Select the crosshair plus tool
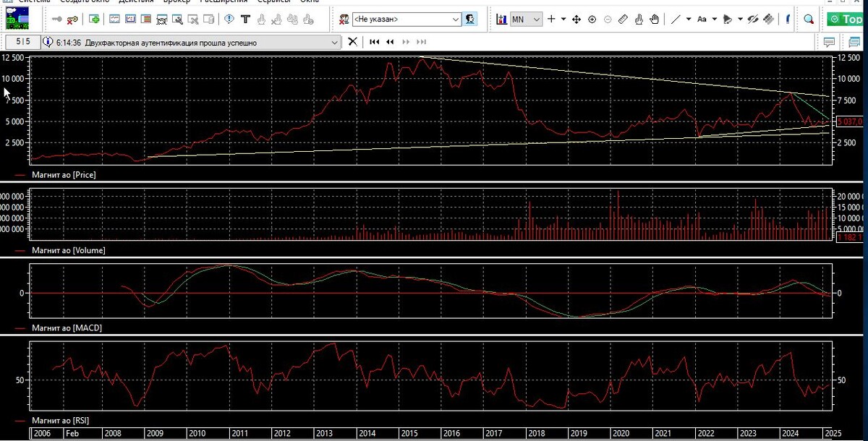 click(x=552, y=20)
